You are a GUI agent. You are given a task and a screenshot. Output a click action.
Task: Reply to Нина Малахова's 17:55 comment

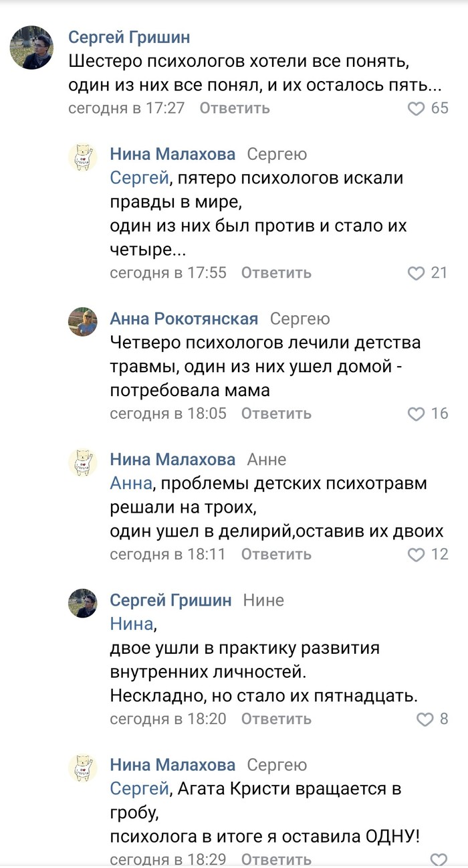tap(276, 273)
